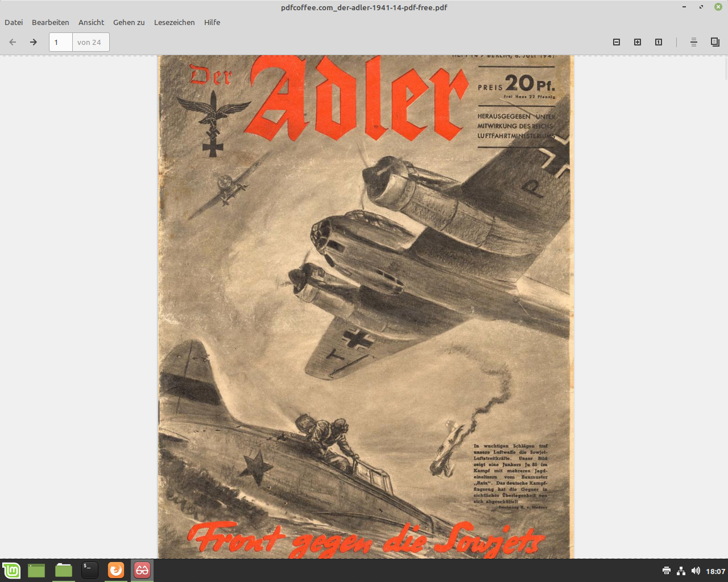Maximize the document viewer window
The width and height of the screenshot is (728, 582).
tap(701, 7)
